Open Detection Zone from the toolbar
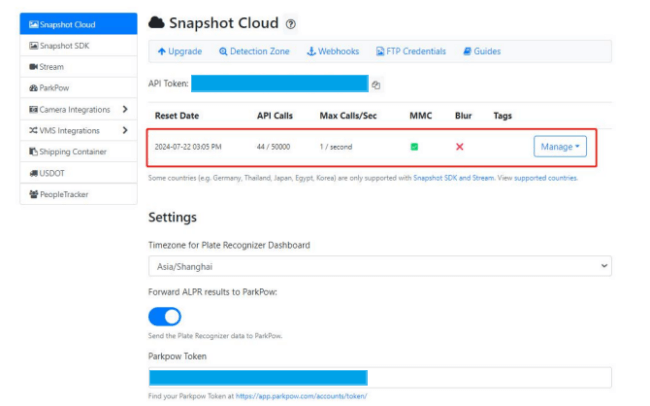Screen dimensions: 650x406 pos(256,51)
